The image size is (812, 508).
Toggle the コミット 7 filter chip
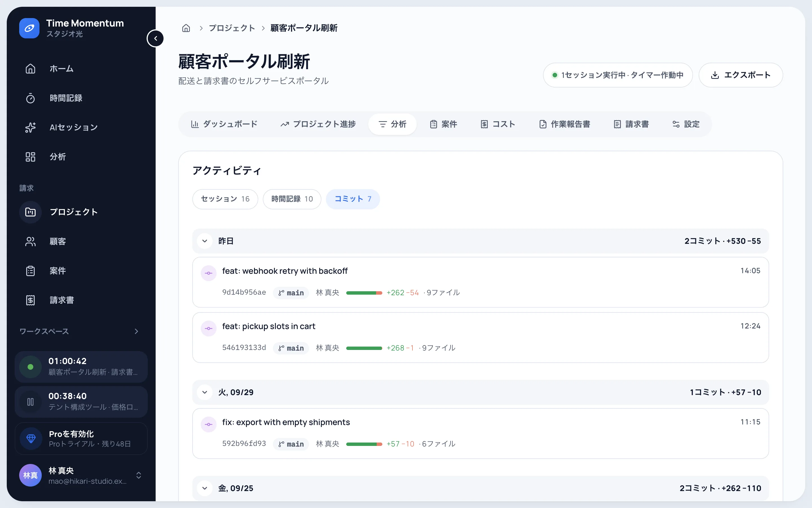(x=353, y=199)
